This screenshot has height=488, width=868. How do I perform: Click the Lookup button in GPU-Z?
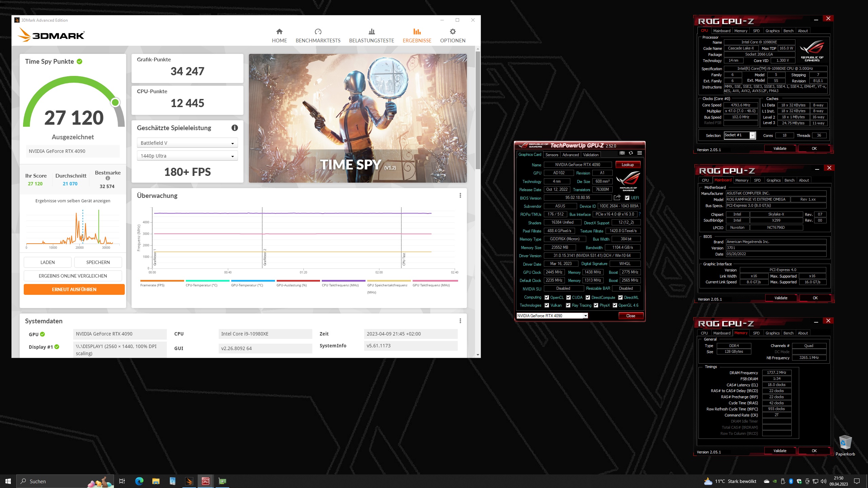point(628,165)
